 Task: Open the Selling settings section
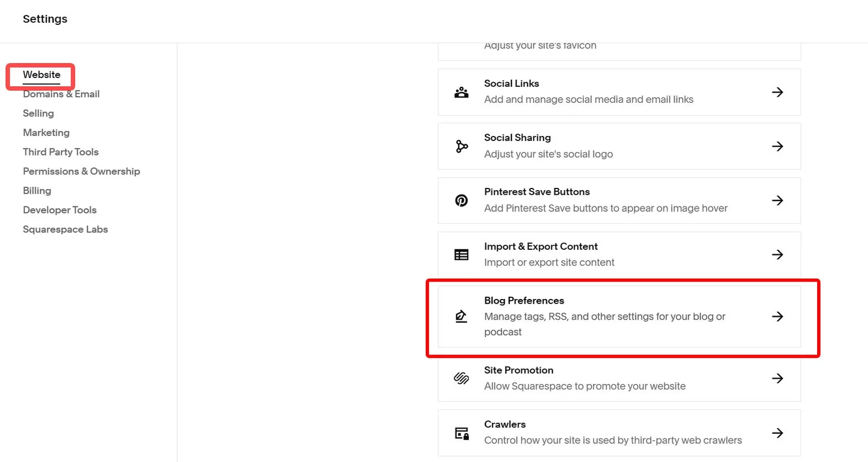click(x=38, y=113)
